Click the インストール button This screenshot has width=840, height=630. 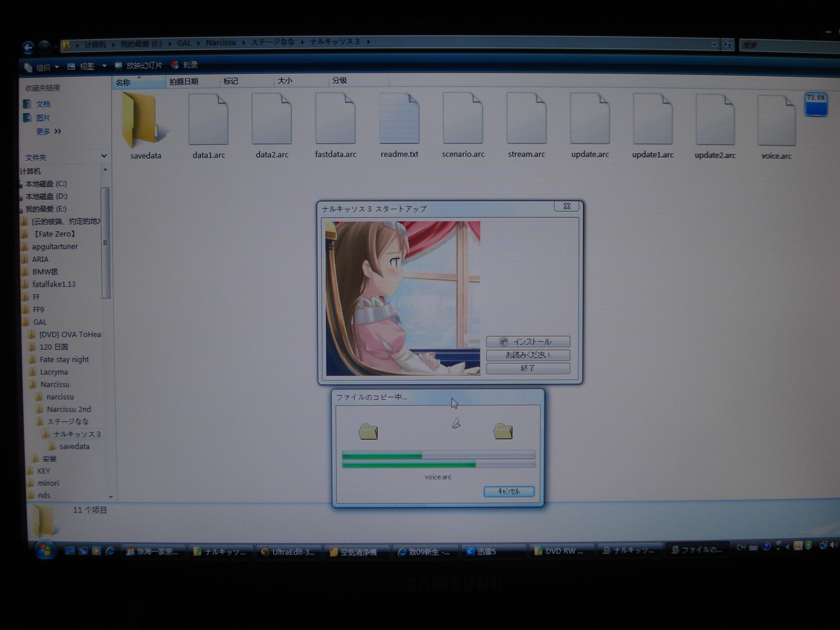[528, 342]
